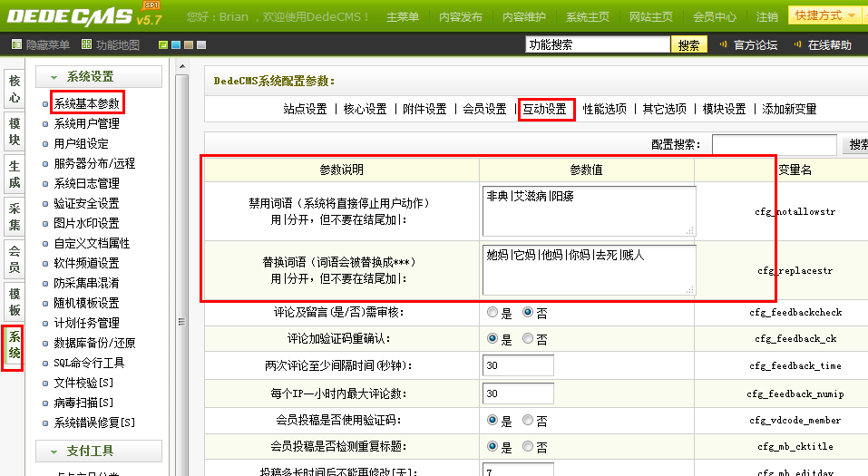Screen dimensions: 868x476
Task: Open the 快捷方式 dropdown
Action: click(x=824, y=15)
